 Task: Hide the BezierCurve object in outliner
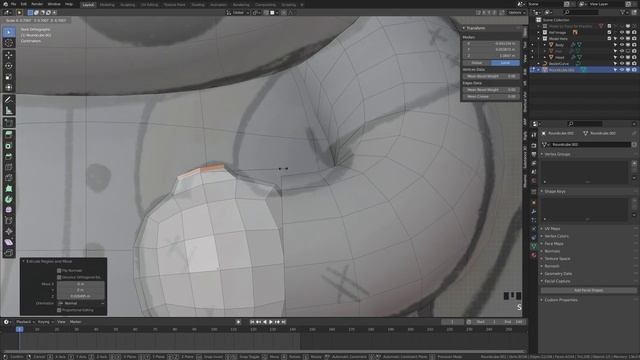[622, 64]
